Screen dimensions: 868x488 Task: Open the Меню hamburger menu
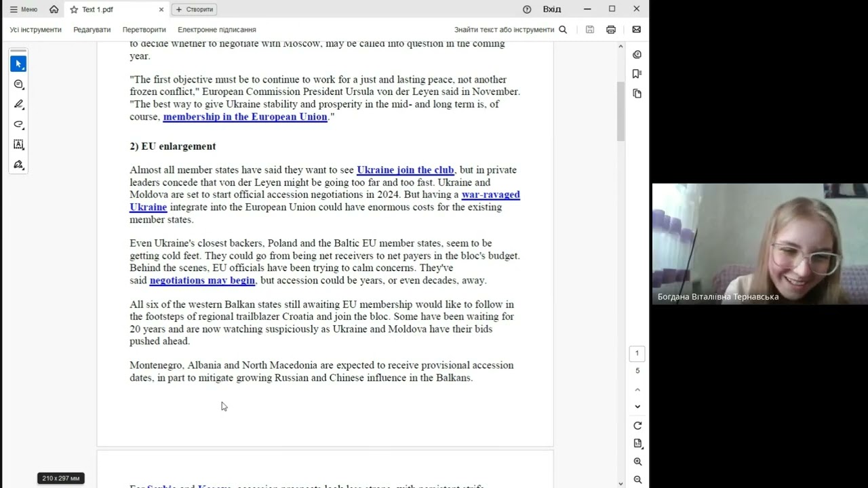[24, 9]
